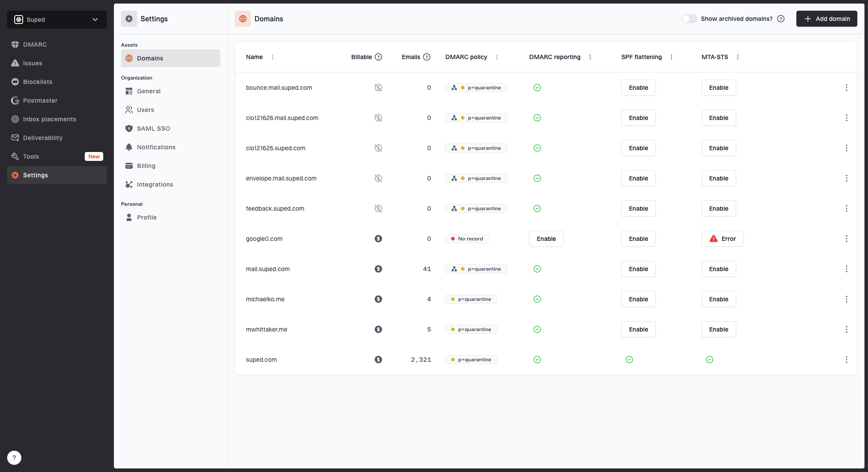Open Notifications settings
Screen dimensions: 868x472
[170, 147]
